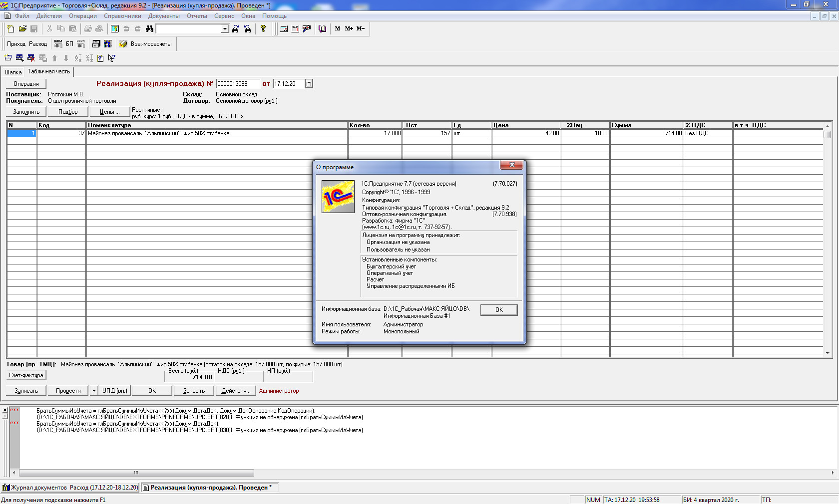Sort rows descending with Z-A icon

point(89,58)
